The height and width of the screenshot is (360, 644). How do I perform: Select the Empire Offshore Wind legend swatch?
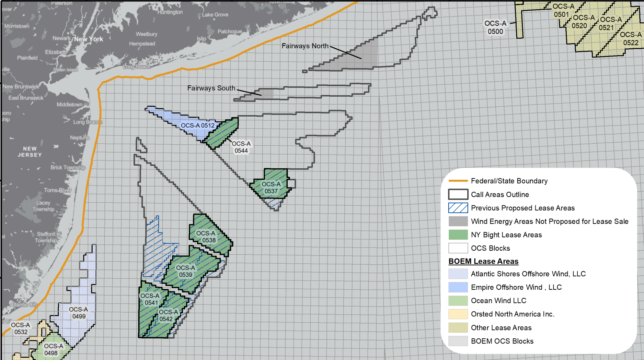(458, 287)
